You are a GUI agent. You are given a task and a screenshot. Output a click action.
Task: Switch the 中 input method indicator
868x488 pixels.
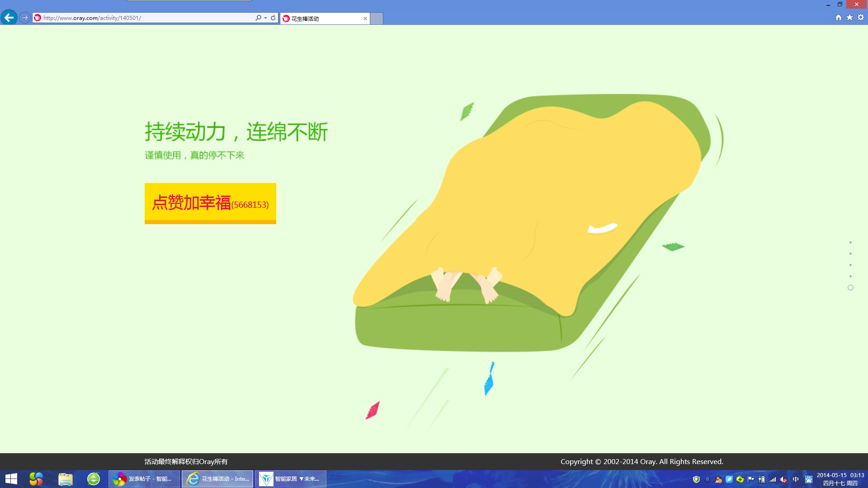[796, 479]
